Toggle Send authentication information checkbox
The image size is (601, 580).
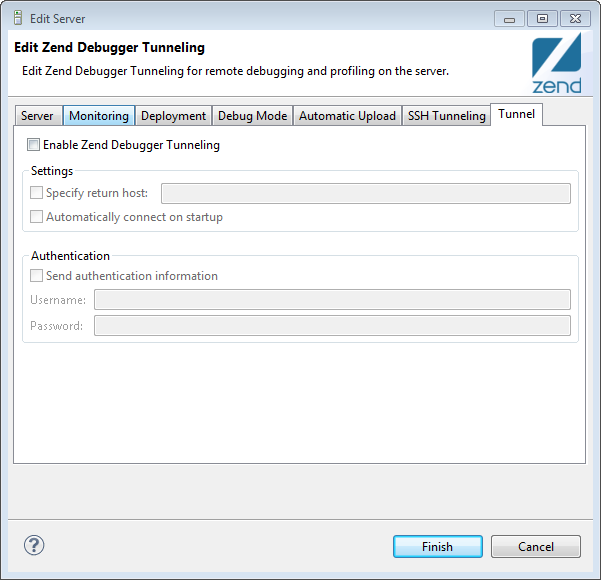36,276
